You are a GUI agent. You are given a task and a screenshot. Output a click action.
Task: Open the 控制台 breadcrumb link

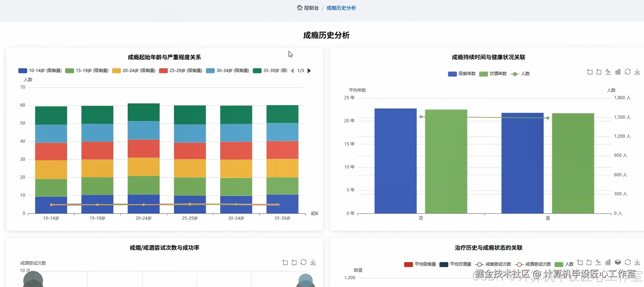tap(311, 8)
